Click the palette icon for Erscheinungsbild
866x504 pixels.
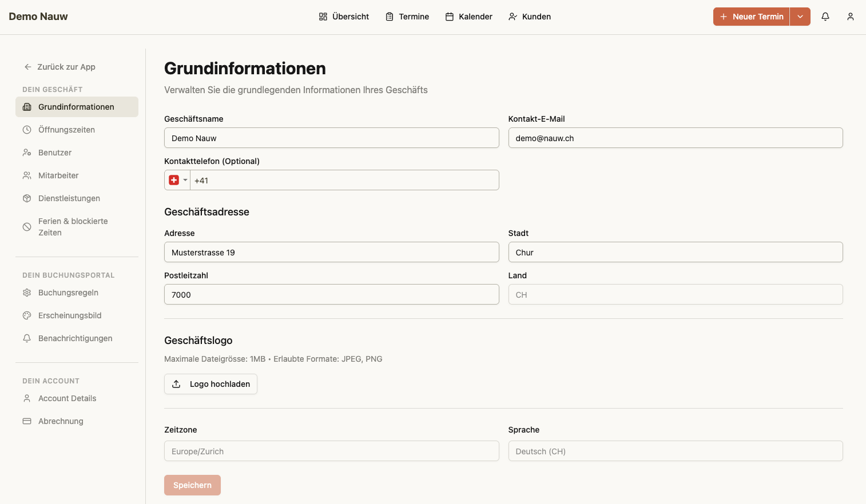tap(27, 315)
